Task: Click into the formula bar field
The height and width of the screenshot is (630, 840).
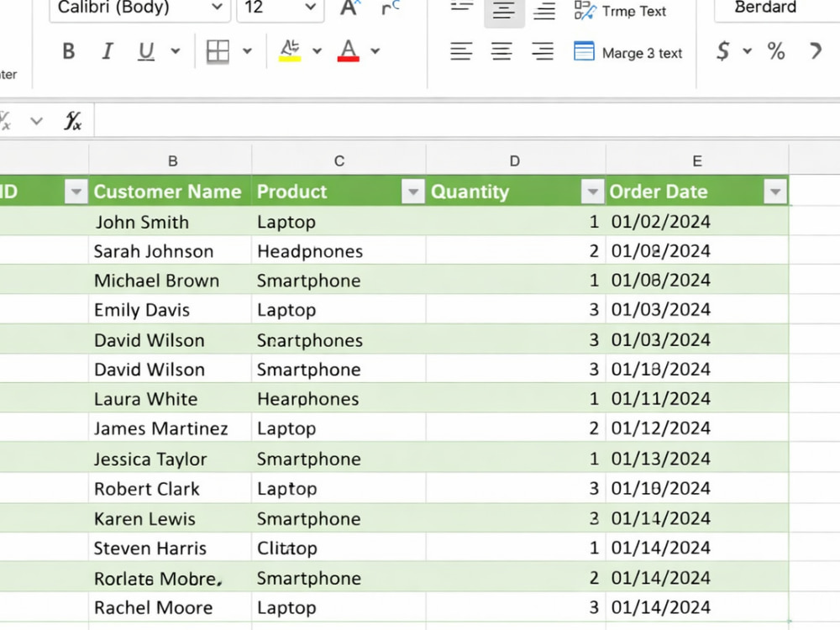Action: click(x=467, y=120)
